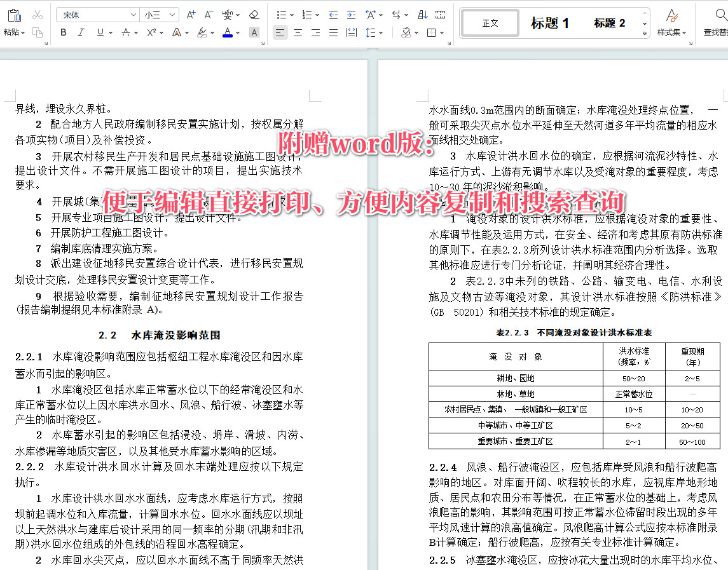Apply Italic formatting
This screenshot has width=728, height=570.
[x=81, y=32]
